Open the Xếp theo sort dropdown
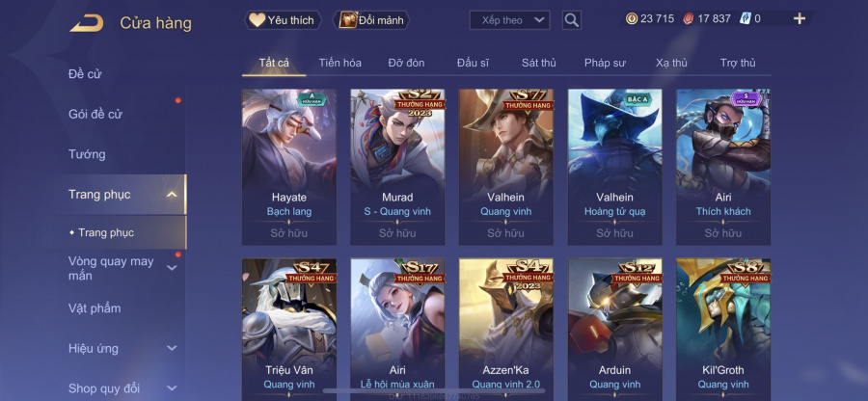 click(x=509, y=20)
